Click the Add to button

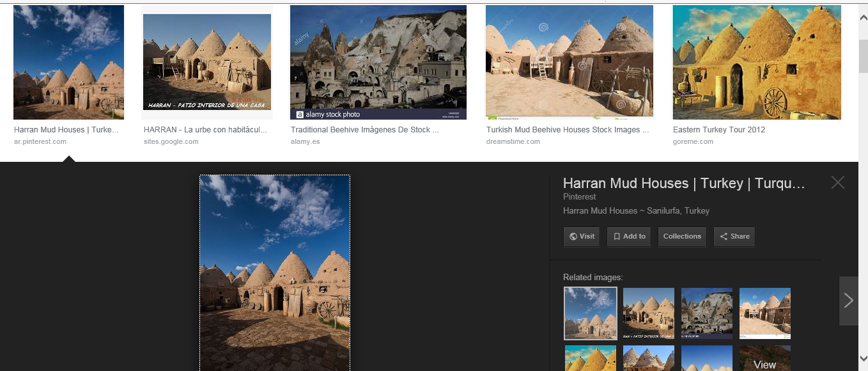[630, 237]
